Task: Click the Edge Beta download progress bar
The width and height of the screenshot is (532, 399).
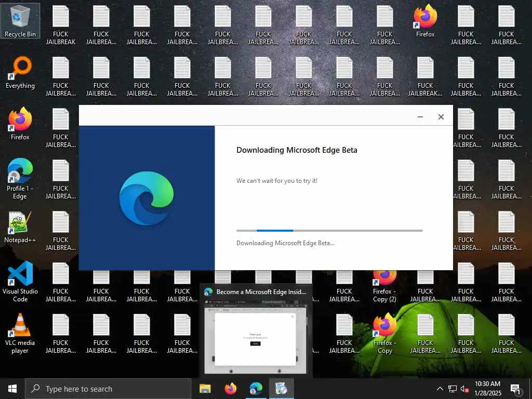Action: tap(329, 231)
